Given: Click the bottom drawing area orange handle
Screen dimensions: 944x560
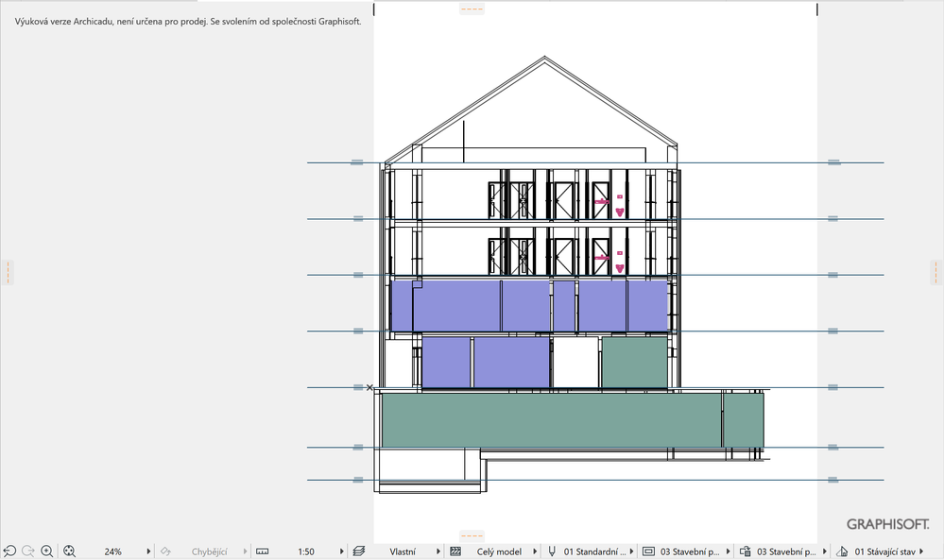Looking at the screenshot, I should point(472,535).
